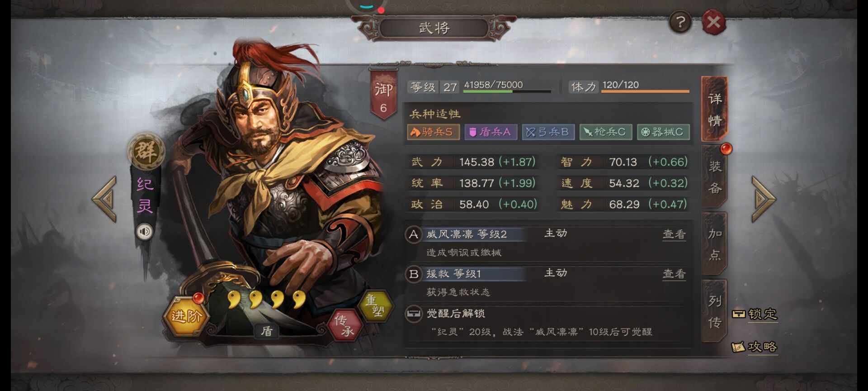Tap the 盾 troop label under portrait
The height and width of the screenshot is (391, 868).
[x=267, y=331]
